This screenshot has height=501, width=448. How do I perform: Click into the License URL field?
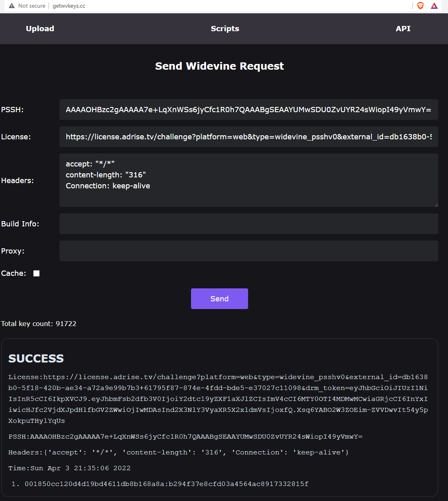point(248,137)
